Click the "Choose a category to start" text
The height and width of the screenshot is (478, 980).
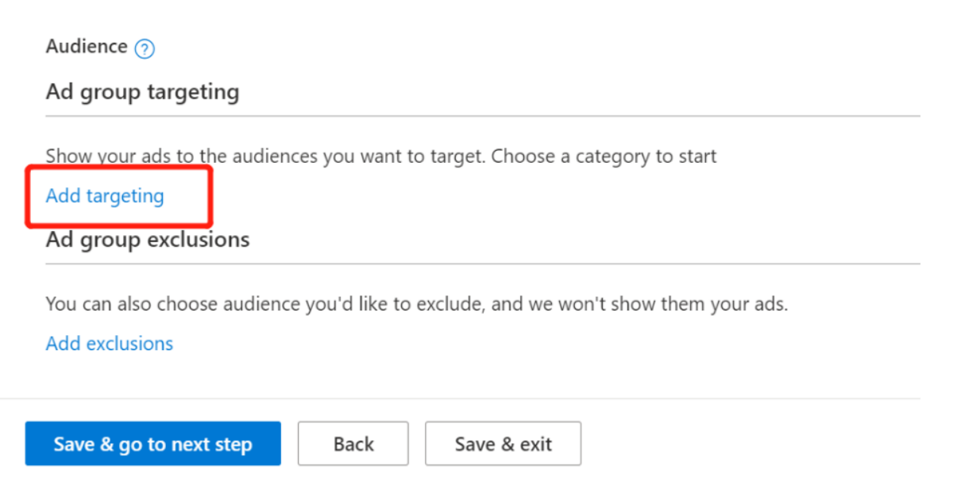tap(604, 156)
